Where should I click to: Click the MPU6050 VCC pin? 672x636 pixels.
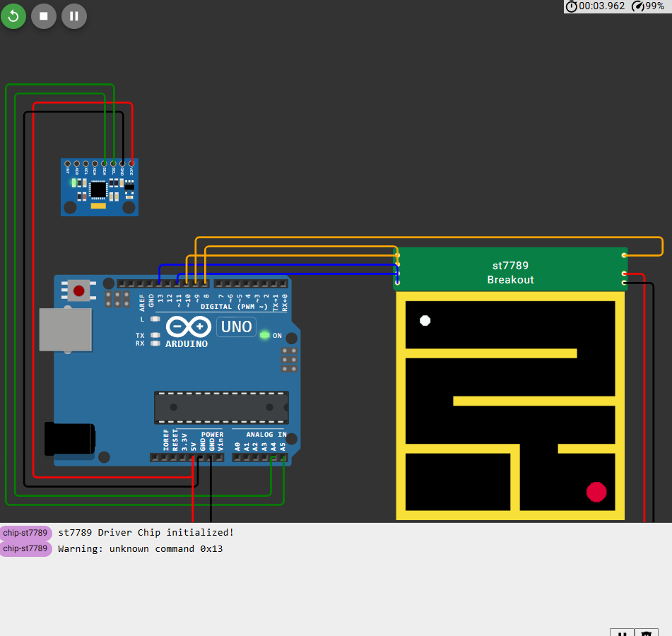tap(131, 164)
